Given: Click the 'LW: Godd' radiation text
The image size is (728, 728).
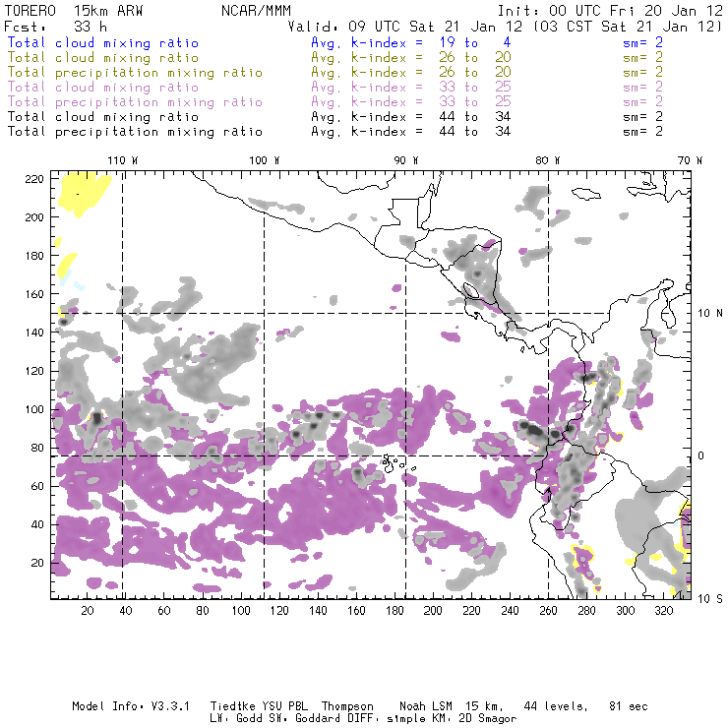Looking at the screenshot, I should click(236, 719).
